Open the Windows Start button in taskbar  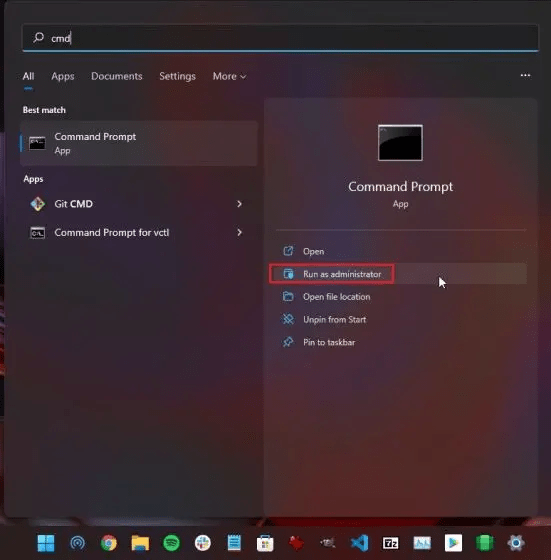(46, 543)
